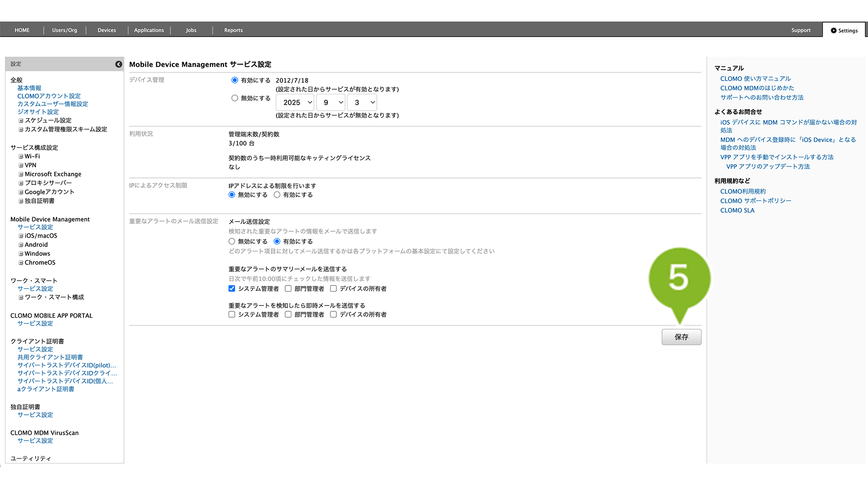Open the year dropdown showing 2025
868x488 pixels.
[x=295, y=102]
